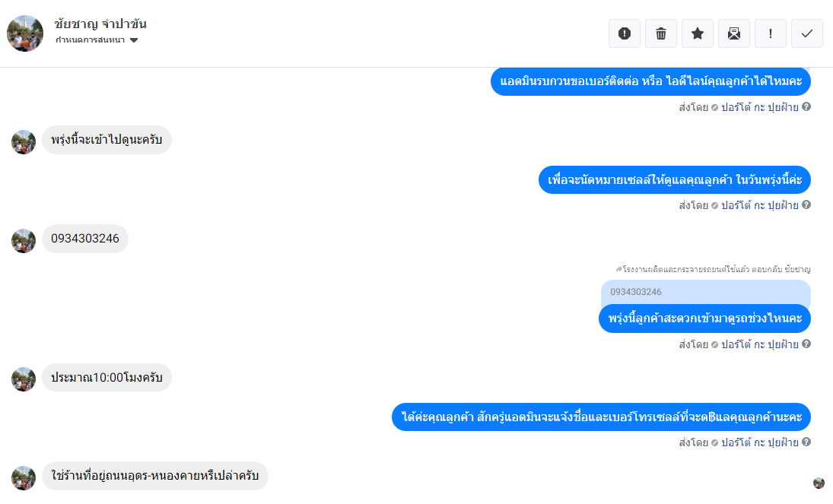This screenshot has width=833, height=504.
Task: Mark conversation done with the checkmark icon
Action: click(x=807, y=33)
